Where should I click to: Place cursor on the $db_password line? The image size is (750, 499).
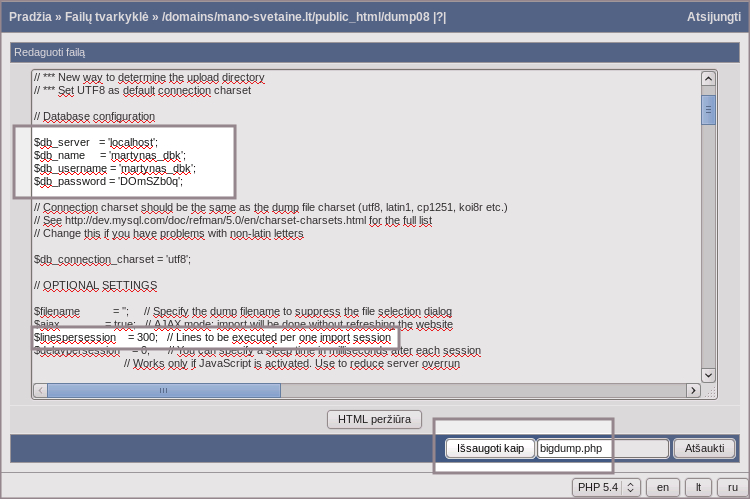point(108,181)
